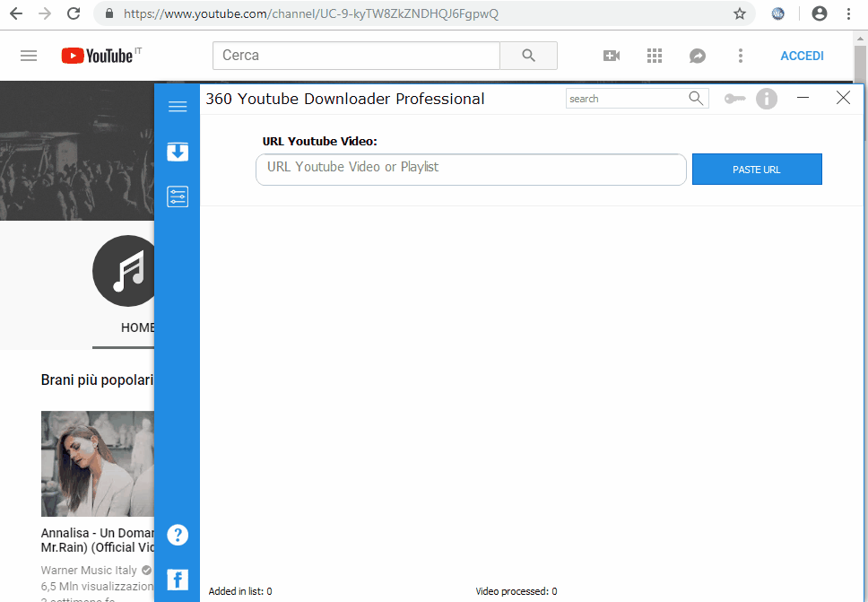Open YouTube settings three-dot menu

click(741, 56)
